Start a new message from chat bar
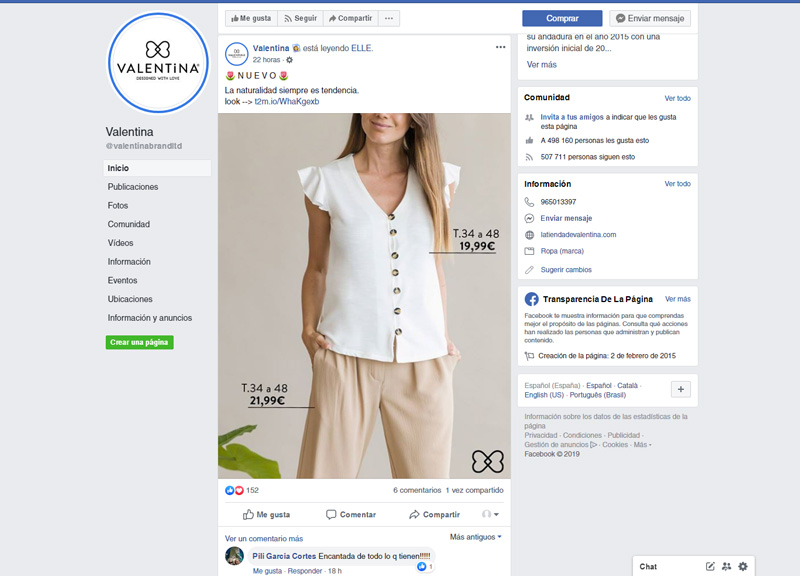Viewport: 800px width, 576px height. point(710,566)
